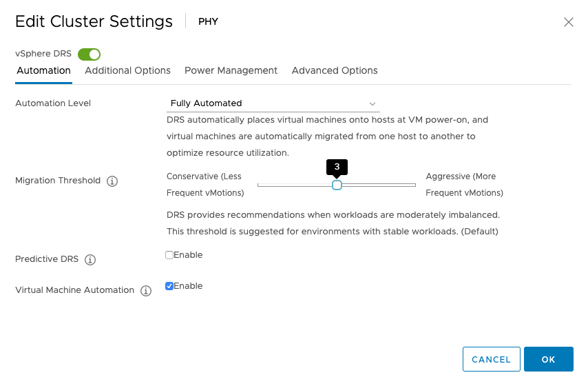588x386 pixels.
Task: Click the Automation Level chevron arrow
Action: [x=372, y=104]
